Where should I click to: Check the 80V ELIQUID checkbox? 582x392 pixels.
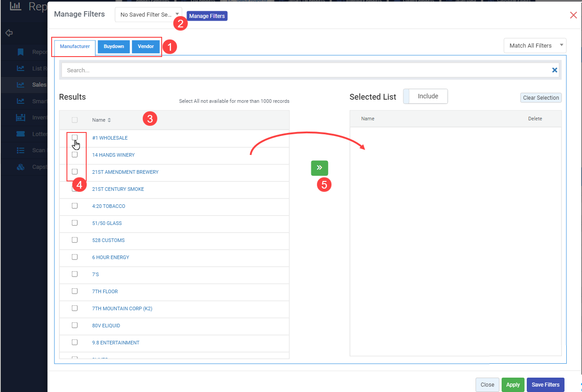pos(75,325)
